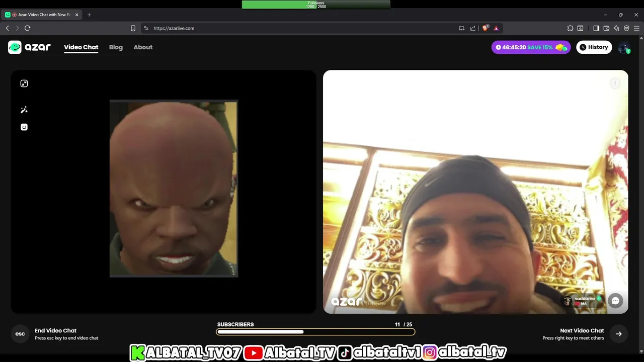
Task: Open chat History
Action: [x=594, y=47]
